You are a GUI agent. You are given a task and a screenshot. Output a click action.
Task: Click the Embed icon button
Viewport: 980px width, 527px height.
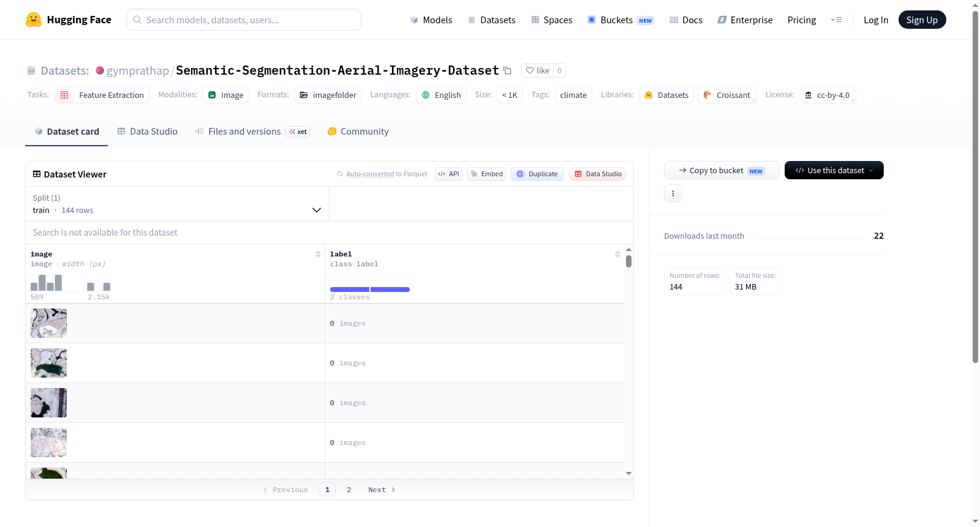tap(487, 174)
